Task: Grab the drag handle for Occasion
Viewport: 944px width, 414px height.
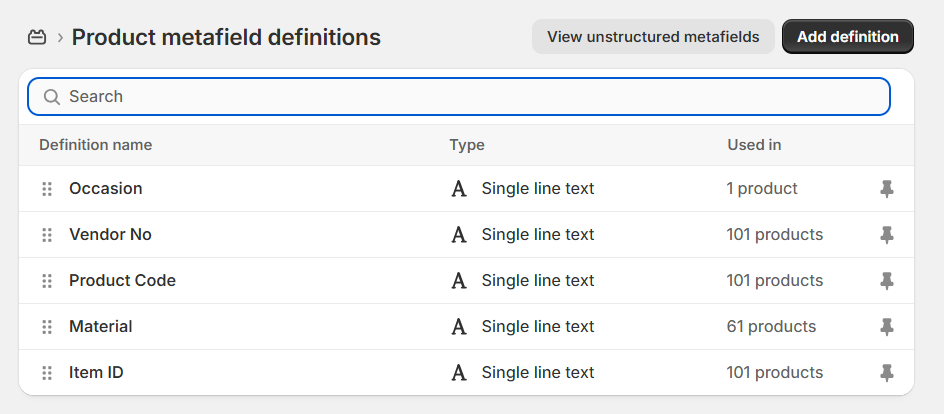Action: pos(47,189)
